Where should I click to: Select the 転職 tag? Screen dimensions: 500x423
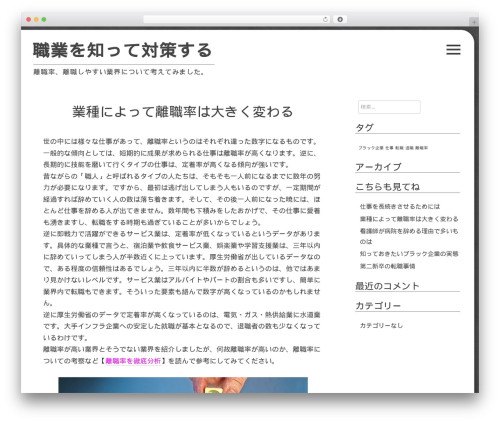pyautogui.click(x=399, y=148)
